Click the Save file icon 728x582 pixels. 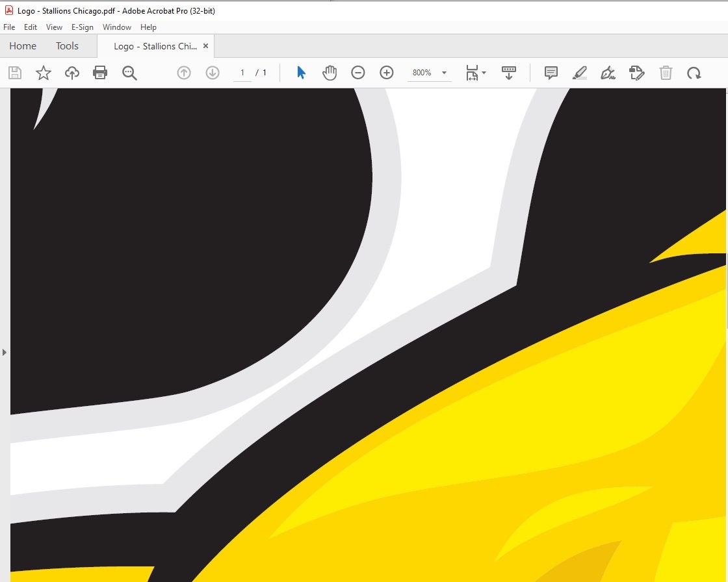tap(15, 73)
